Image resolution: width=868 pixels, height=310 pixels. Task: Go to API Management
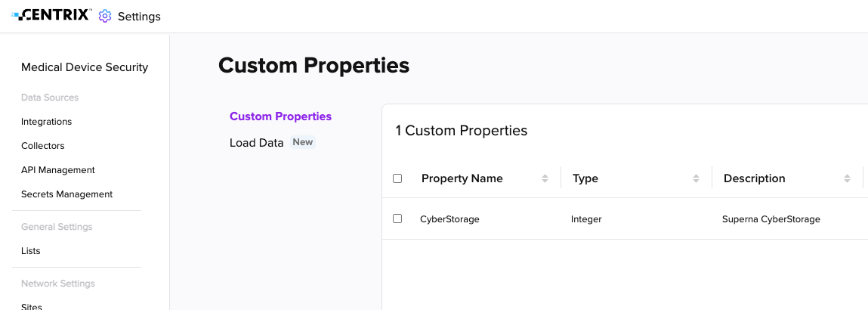pyautogui.click(x=58, y=171)
